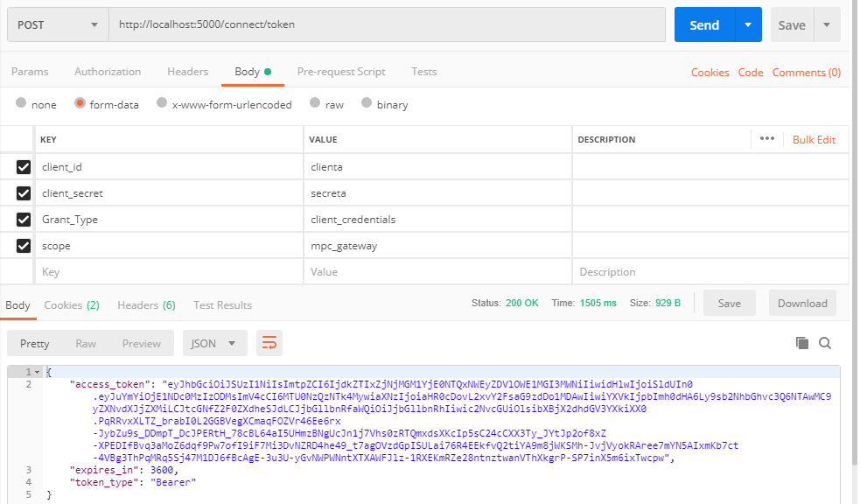
Task: Download the response with Download button
Action: (802, 304)
